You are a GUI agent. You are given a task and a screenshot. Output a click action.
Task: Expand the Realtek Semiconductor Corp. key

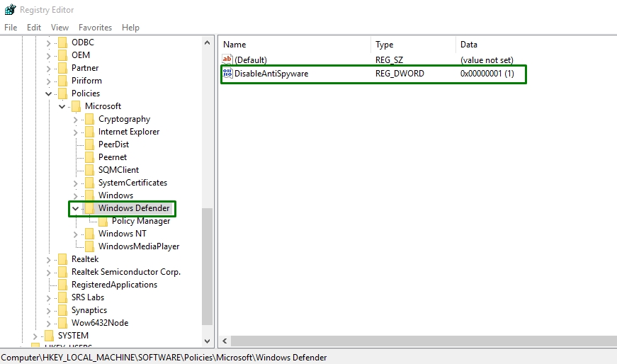[48, 273]
